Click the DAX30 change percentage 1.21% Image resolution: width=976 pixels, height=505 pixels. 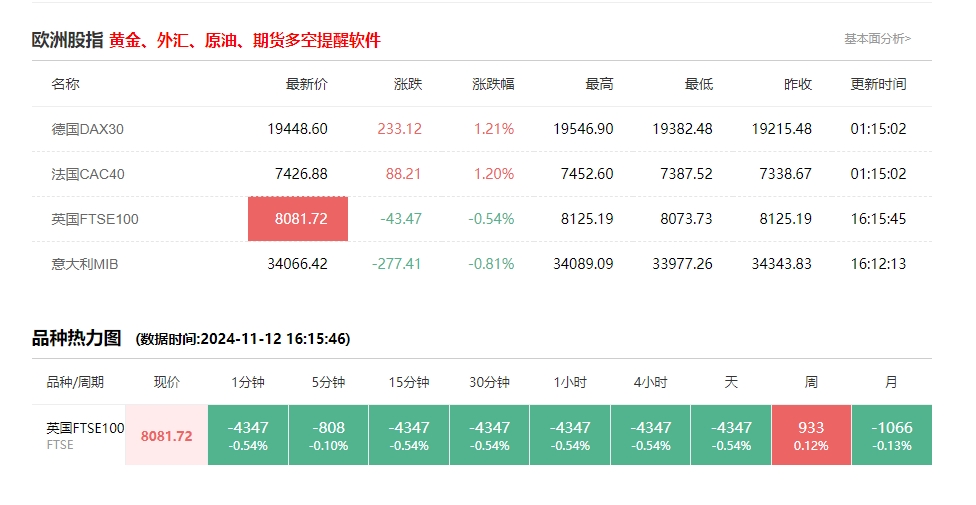tap(494, 129)
